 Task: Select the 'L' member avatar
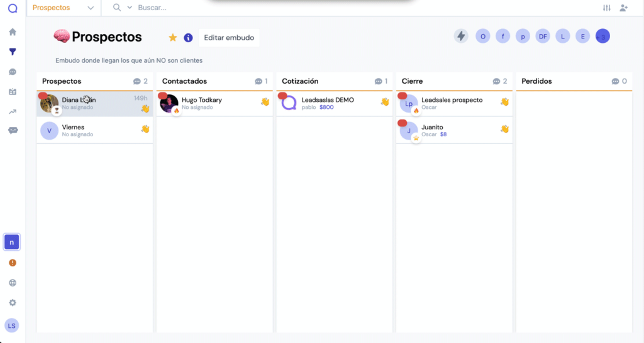tap(563, 37)
